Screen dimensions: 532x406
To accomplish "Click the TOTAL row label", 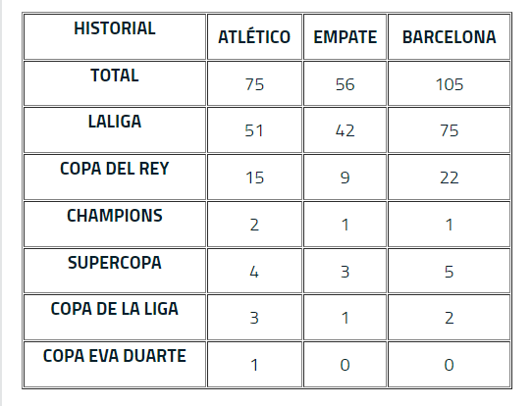I will (x=115, y=76).
